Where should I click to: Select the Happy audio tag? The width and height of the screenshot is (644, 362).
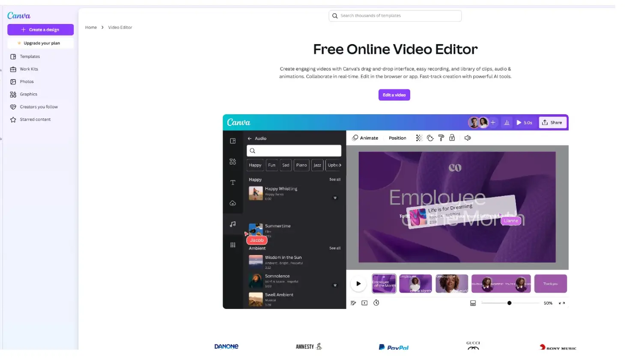point(255,165)
